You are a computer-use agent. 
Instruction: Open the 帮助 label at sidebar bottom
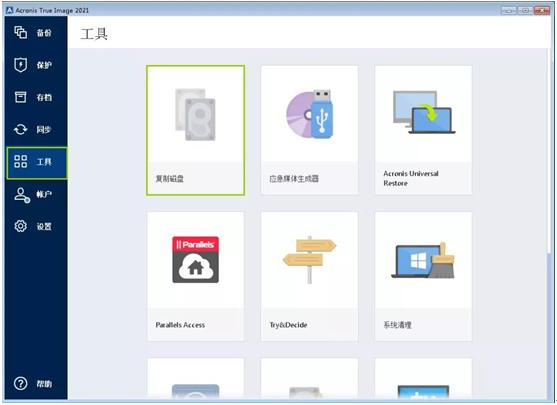click(x=44, y=384)
